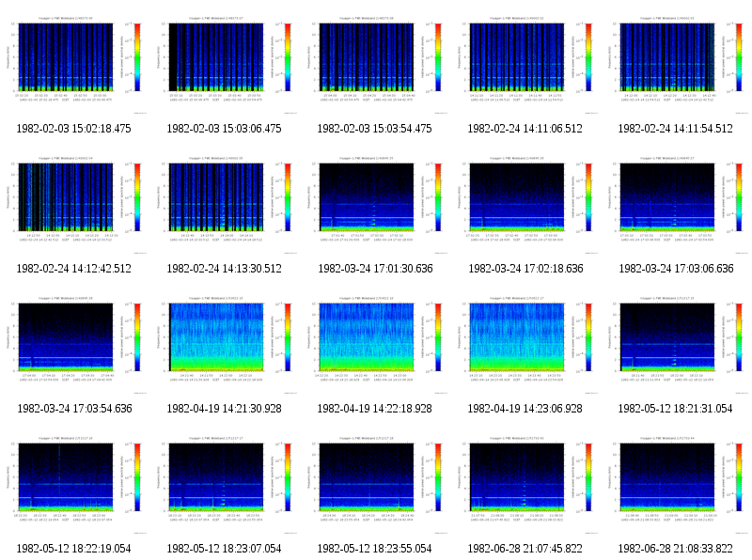Open the 1982-02-03 15:02:18.475 spectrogram thumbnail
Screen dimensions: 752x560
pyautogui.click(x=74, y=64)
